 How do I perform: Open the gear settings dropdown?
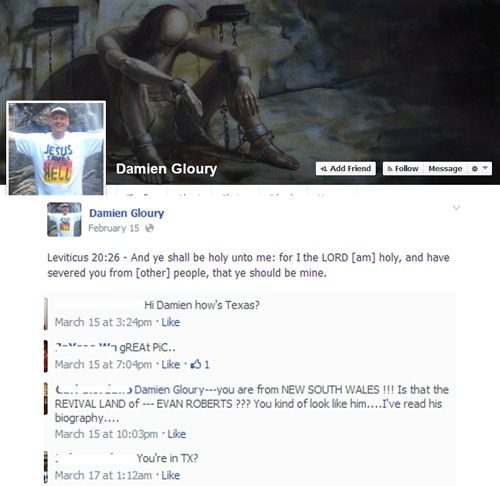(480, 169)
